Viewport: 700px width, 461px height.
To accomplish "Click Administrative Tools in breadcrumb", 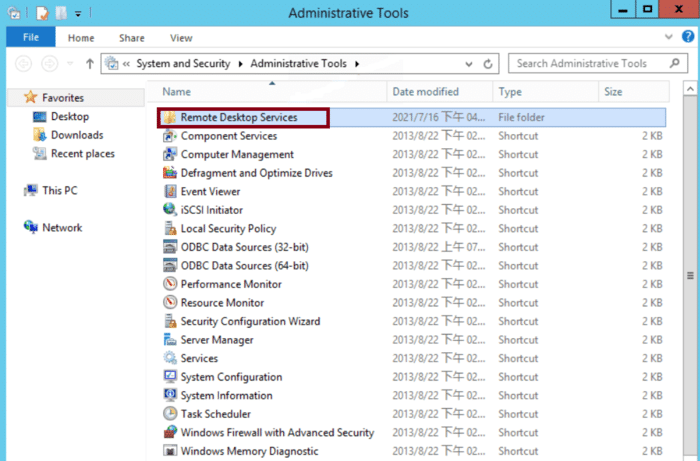I will [298, 64].
